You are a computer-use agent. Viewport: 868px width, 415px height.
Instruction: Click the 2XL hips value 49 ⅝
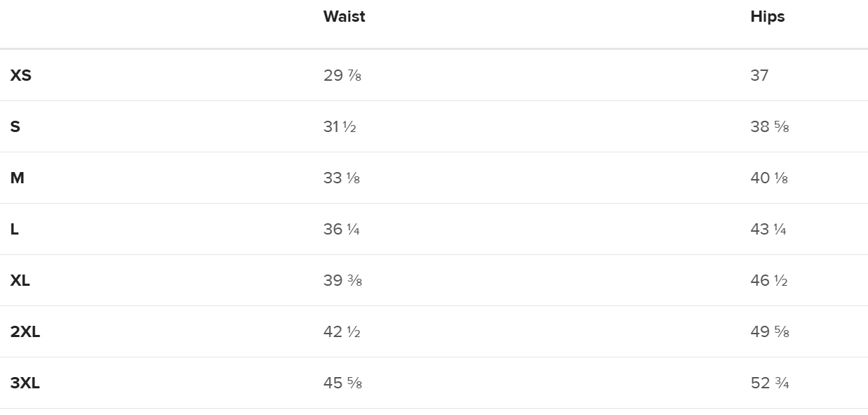click(770, 331)
